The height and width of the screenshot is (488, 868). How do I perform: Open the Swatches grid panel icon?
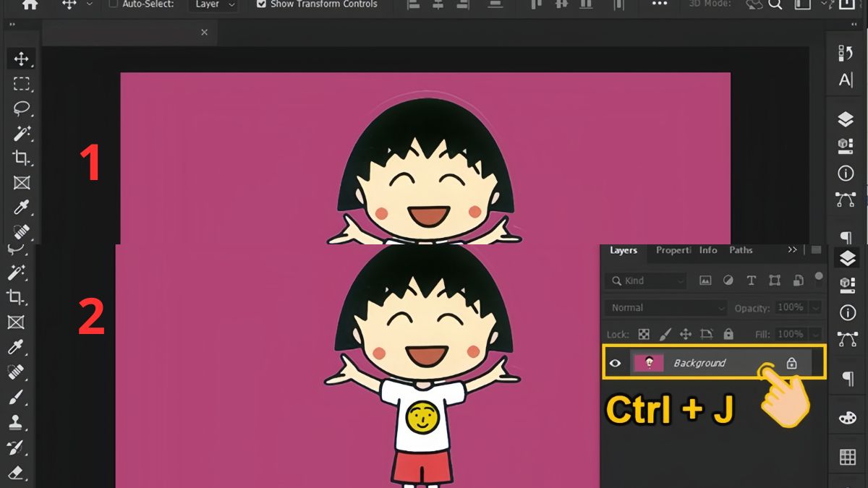click(846, 457)
